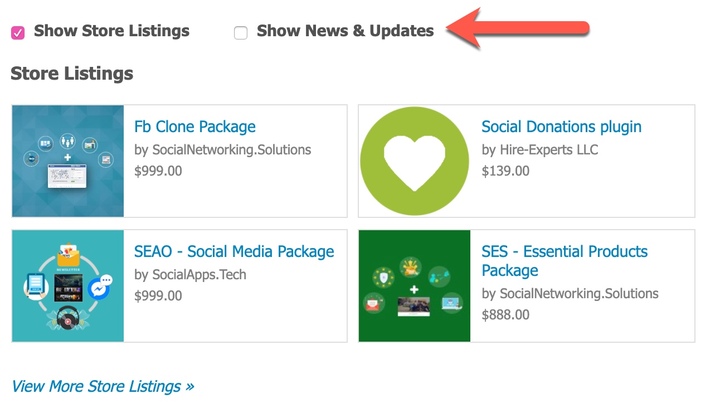Open the Social Donations plugin link
The image size is (720, 408).
click(x=561, y=127)
